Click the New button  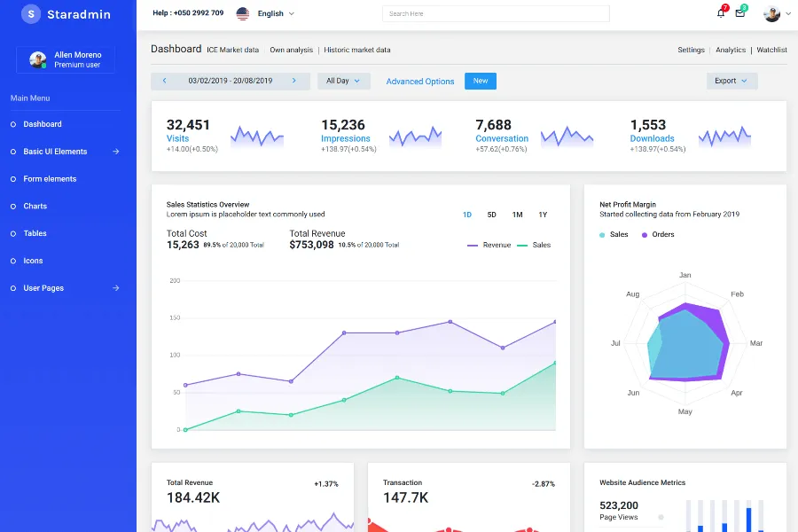(480, 81)
